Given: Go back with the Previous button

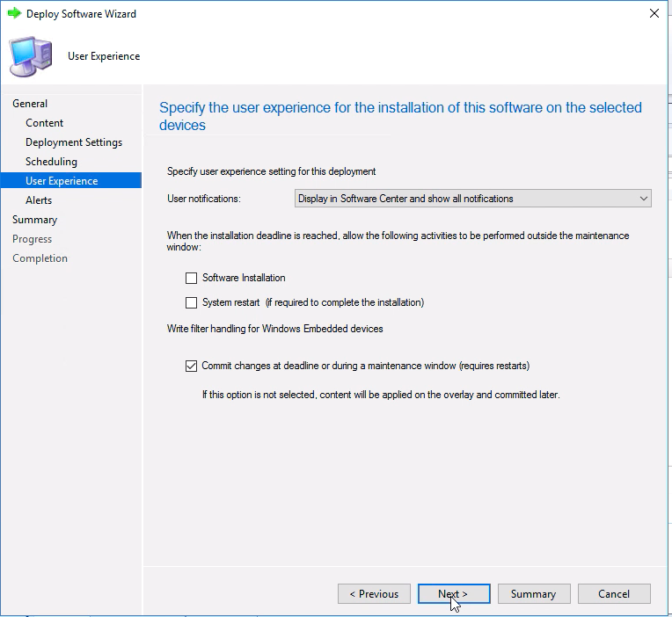Looking at the screenshot, I should [x=374, y=594].
